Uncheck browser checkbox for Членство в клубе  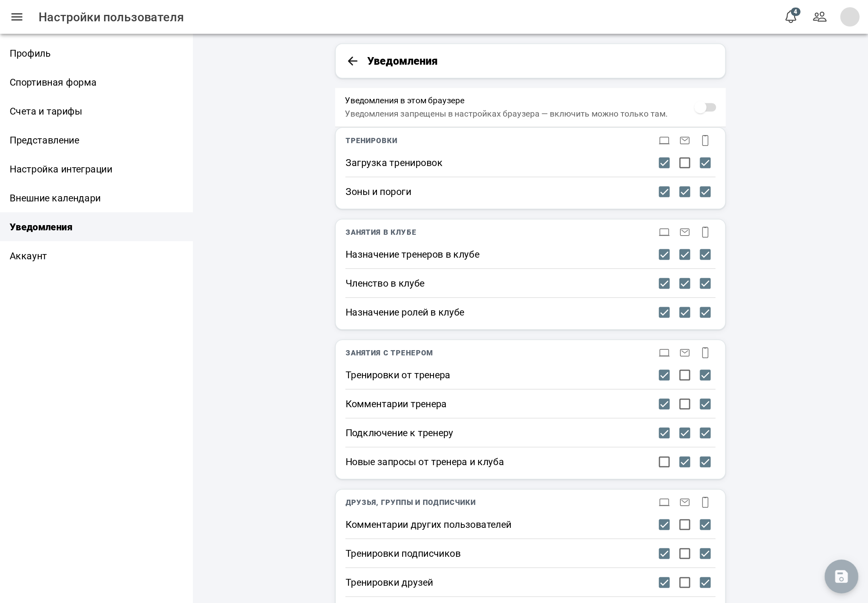point(664,283)
